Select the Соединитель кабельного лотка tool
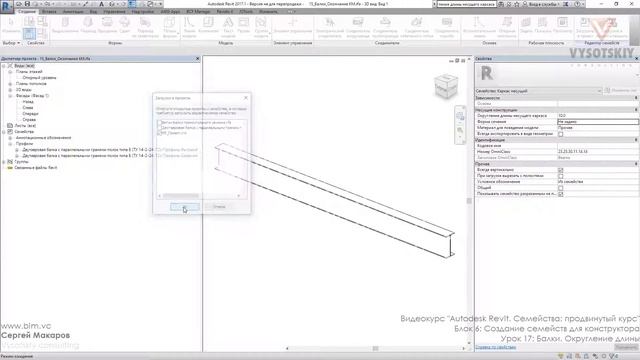 pos(416,27)
